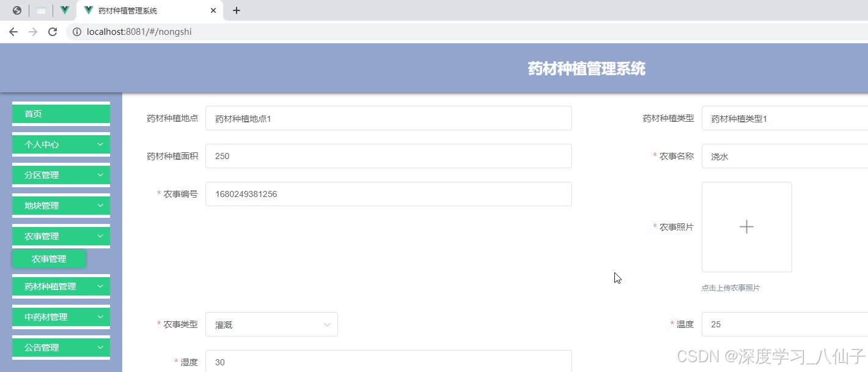The height and width of the screenshot is (372, 868).
Task: Expand the 药材种植管理 sidebar menu
Action: [x=61, y=286]
